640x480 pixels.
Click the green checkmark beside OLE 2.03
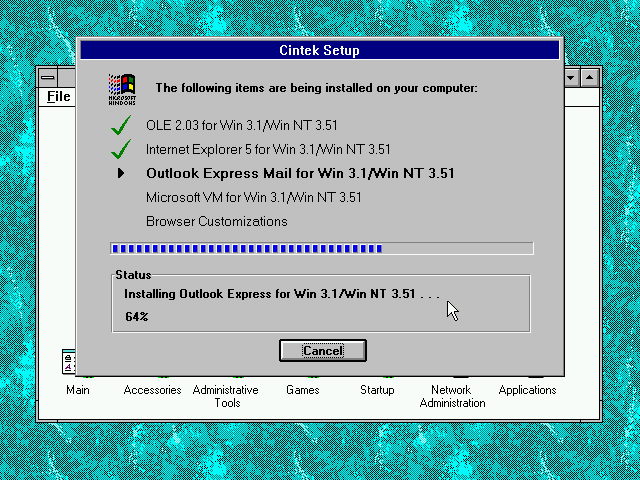[121, 125]
